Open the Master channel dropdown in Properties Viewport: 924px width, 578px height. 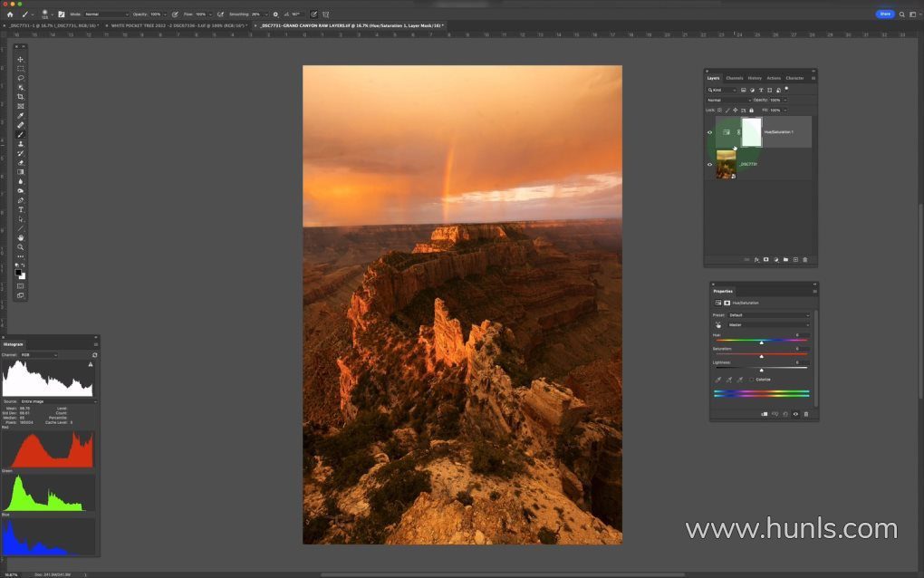click(x=769, y=324)
